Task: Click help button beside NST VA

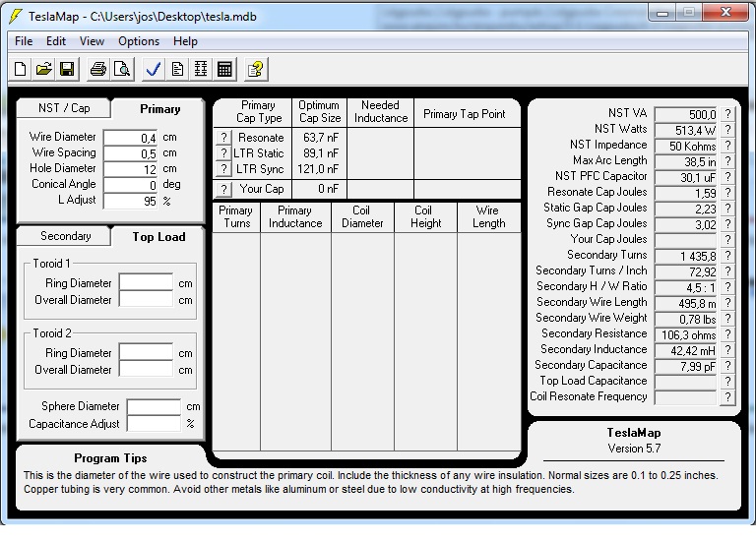Action: (x=727, y=114)
